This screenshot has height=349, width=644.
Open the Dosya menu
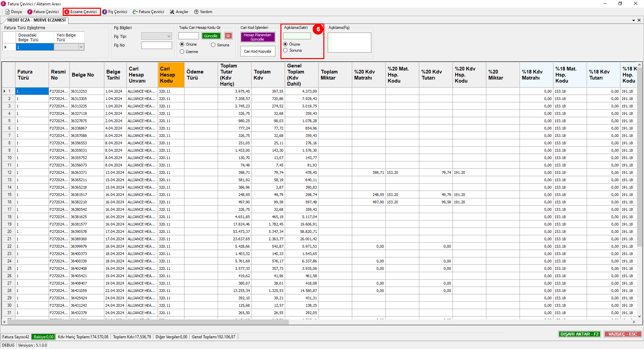click(13, 12)
